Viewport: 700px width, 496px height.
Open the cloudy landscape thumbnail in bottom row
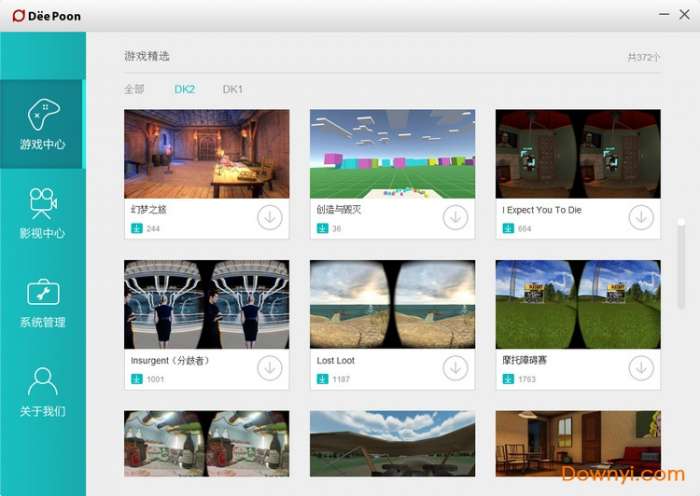coord(392,444)
